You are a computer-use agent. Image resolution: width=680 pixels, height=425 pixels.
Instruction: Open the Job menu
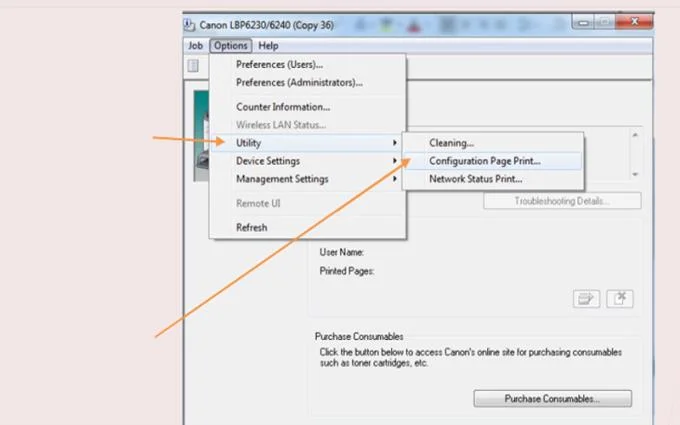[195, 46]
